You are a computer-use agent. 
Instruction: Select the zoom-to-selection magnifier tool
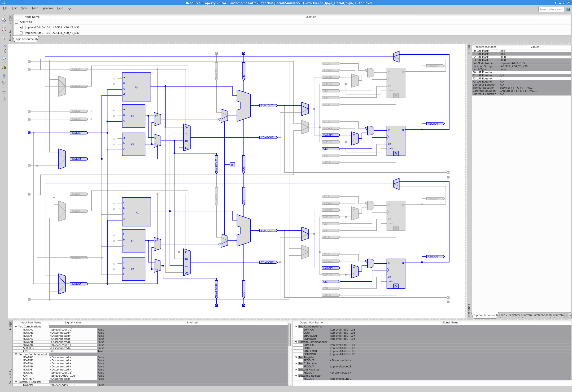click(x=4, y=52)
